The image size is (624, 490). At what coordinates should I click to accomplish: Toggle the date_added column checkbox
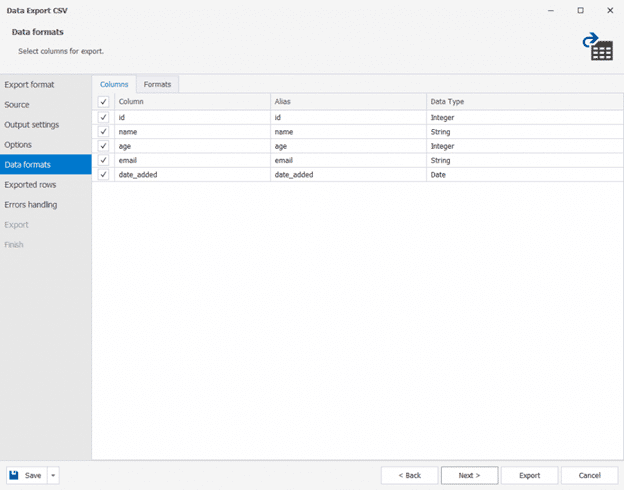click(x=103, y=174)
